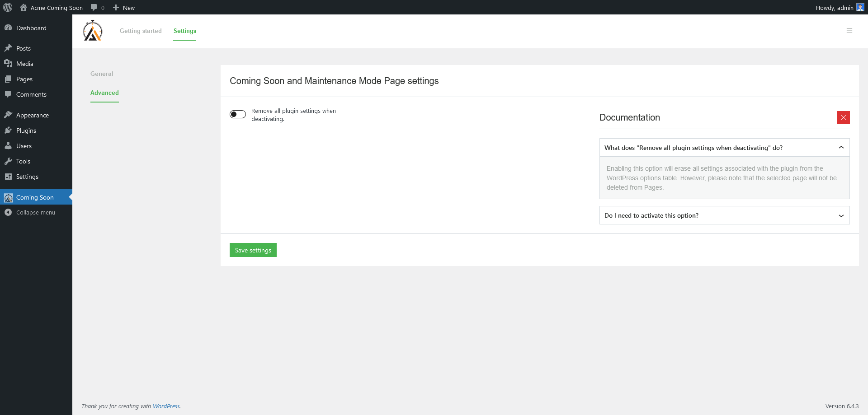
Task: Go to Media menu item
Action: [x=36, y=64]
